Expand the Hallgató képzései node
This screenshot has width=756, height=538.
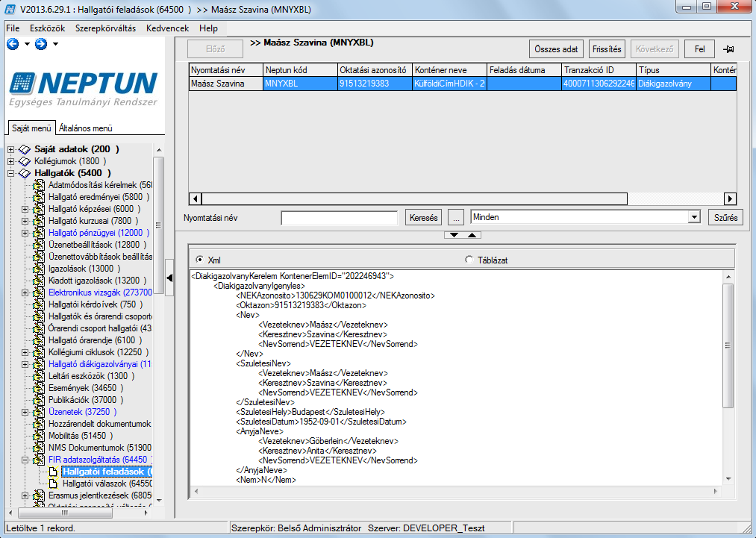tap(25, 209)
